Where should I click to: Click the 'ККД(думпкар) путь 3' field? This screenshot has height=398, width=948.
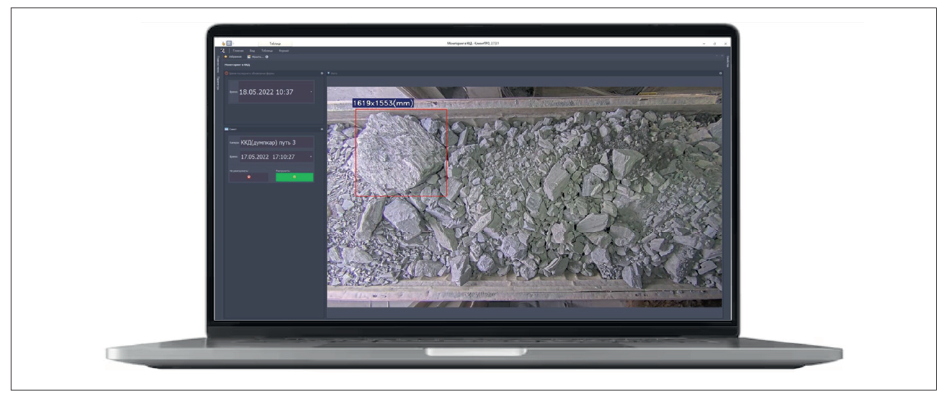[x=276, y=143]
